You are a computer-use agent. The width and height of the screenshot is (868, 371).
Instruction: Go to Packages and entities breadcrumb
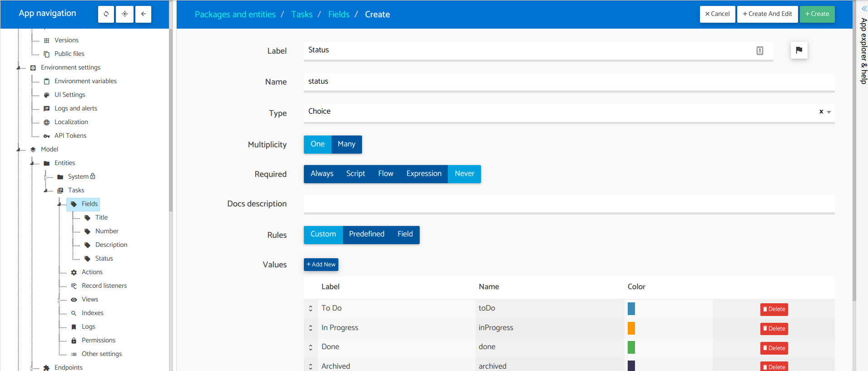point(235,15)
